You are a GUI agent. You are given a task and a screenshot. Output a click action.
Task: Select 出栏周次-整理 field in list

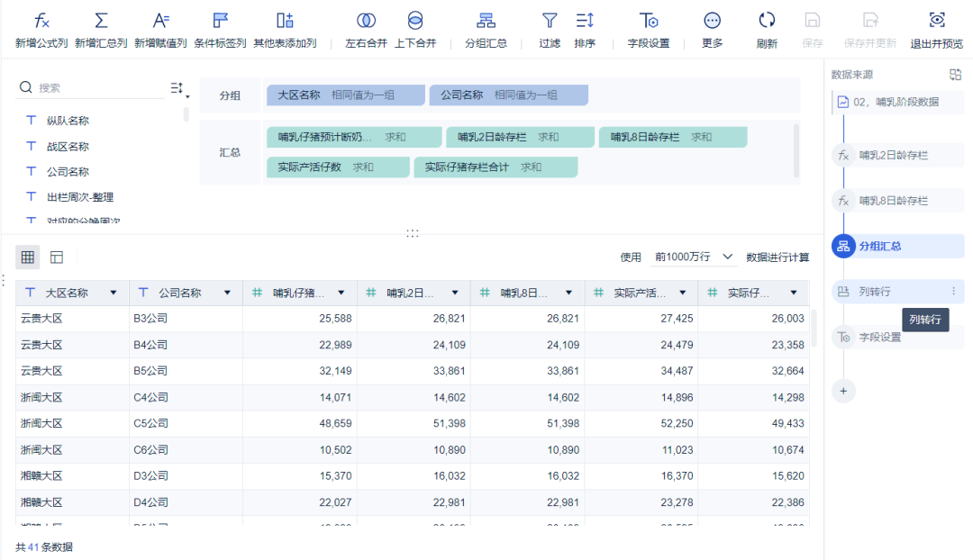[x=80, y=197]
